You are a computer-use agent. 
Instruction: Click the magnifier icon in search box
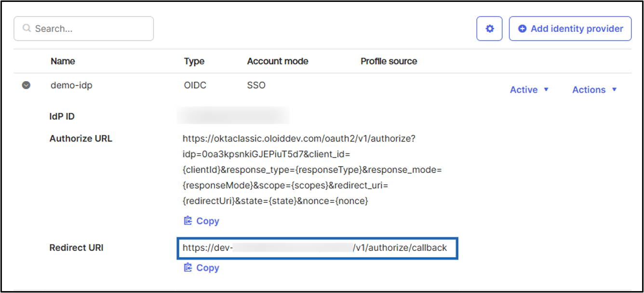(x=27, y=29)
